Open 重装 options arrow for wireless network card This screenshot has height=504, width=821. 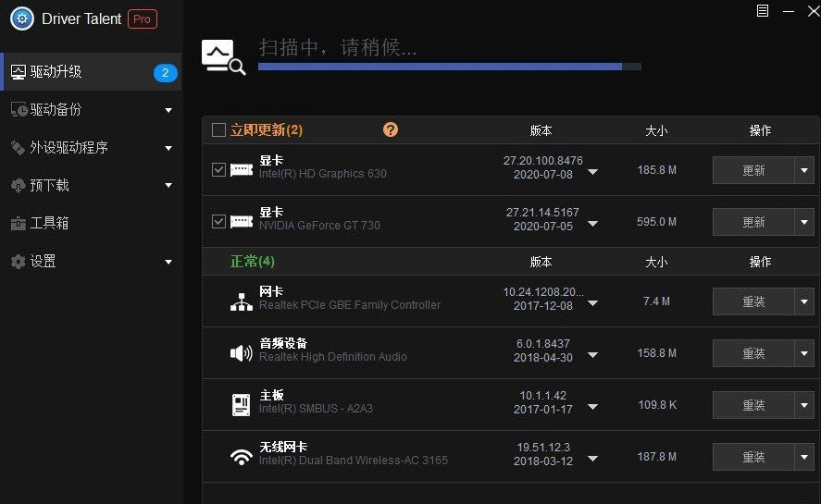804,457
